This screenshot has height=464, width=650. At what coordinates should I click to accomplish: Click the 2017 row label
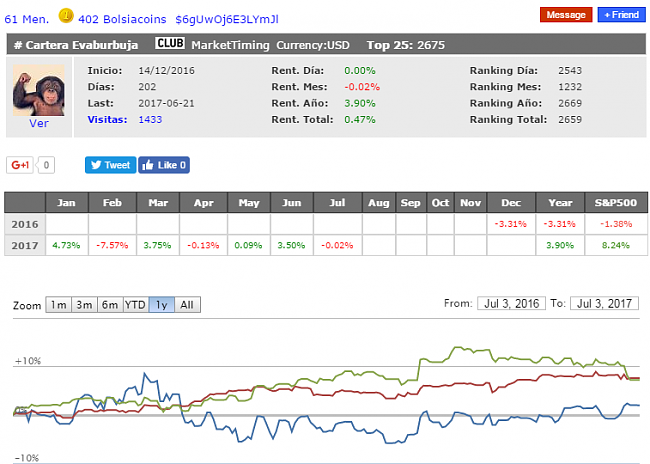[x=25, y=245]
